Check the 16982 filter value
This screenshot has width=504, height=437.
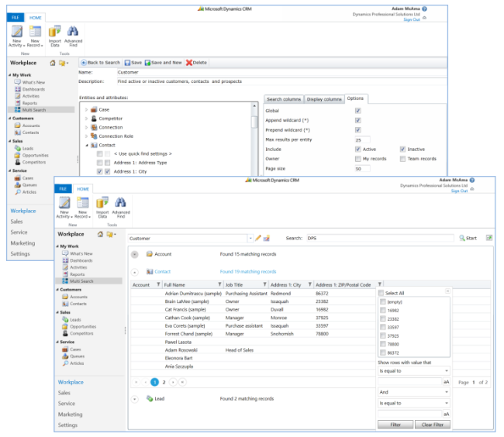tap(383, 310)
